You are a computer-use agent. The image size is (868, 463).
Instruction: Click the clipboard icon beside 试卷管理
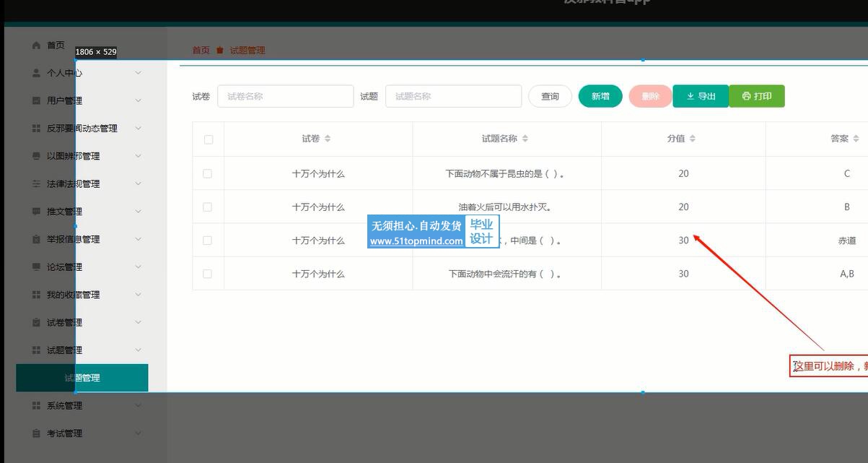tap(36, 322)
